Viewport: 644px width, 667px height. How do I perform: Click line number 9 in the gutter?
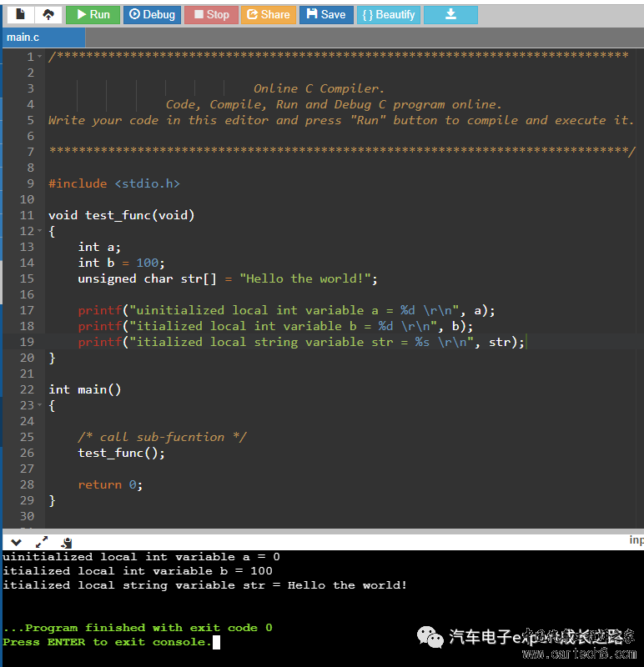point(30,183)
